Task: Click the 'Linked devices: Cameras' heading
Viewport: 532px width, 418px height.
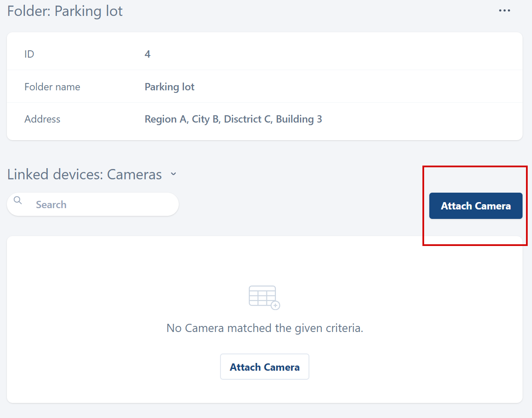Action: tap(85, 175)
